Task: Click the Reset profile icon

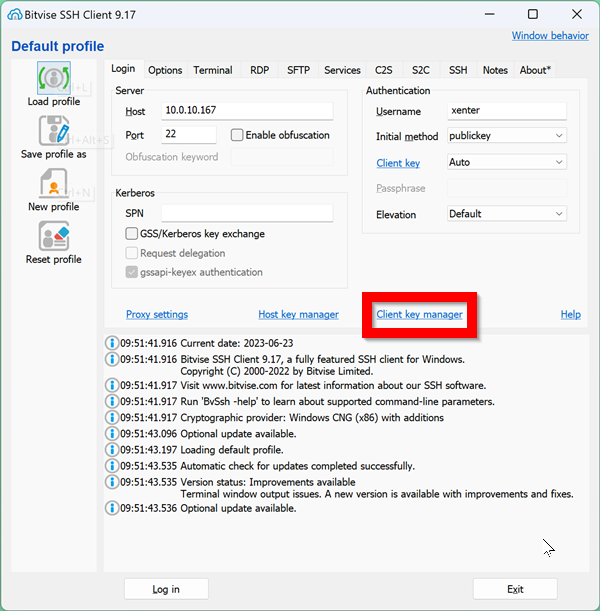Action: click(x=53, y=237)
